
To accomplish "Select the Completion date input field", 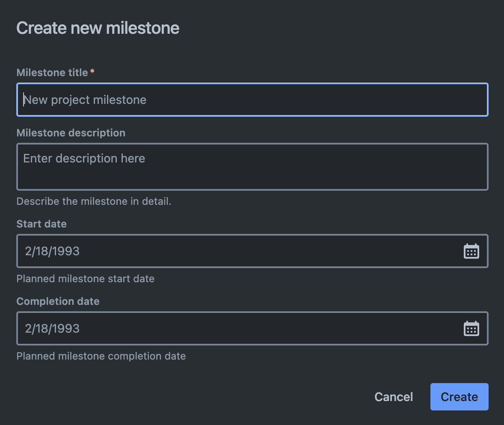I will pyautogui.click(x=240, y=328).
